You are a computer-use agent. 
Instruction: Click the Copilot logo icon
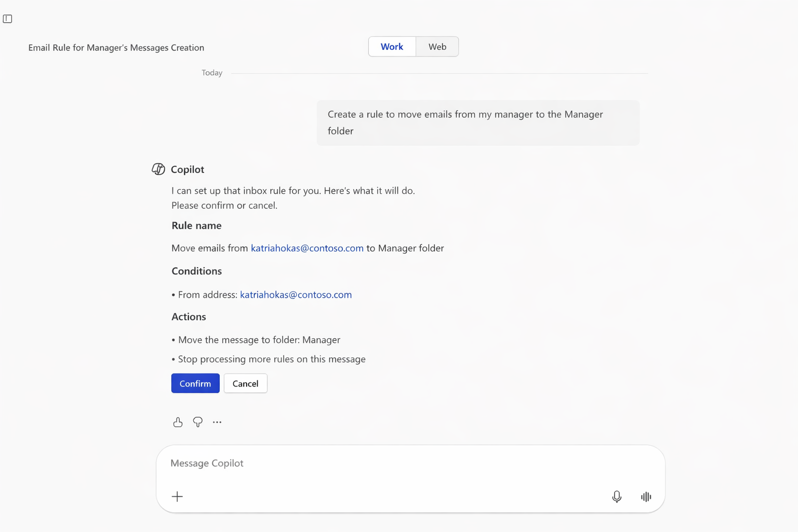[x=158, y=169]
